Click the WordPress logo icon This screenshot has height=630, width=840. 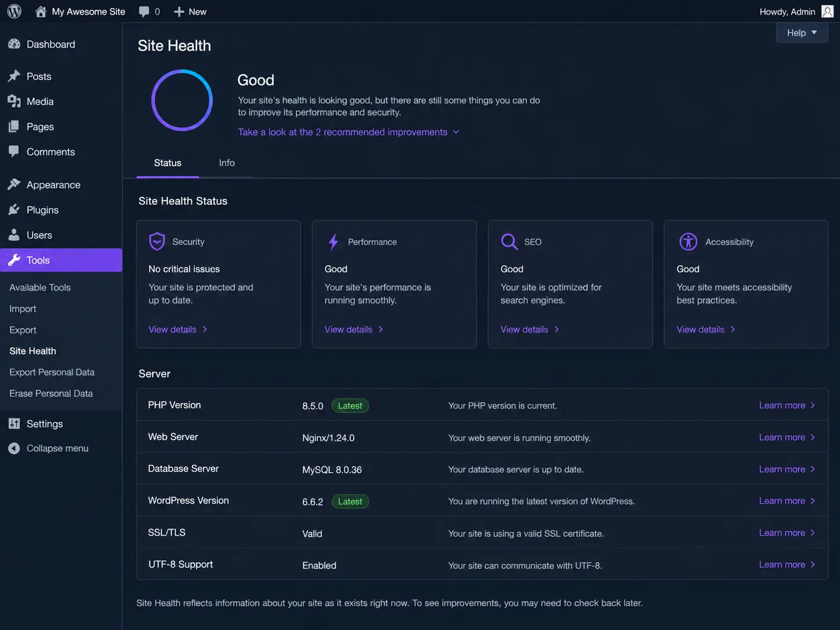15,11
